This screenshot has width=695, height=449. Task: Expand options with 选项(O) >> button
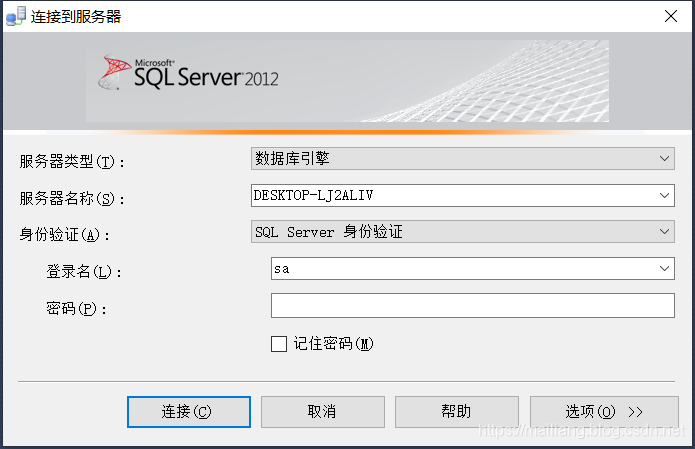pos(604,412)
